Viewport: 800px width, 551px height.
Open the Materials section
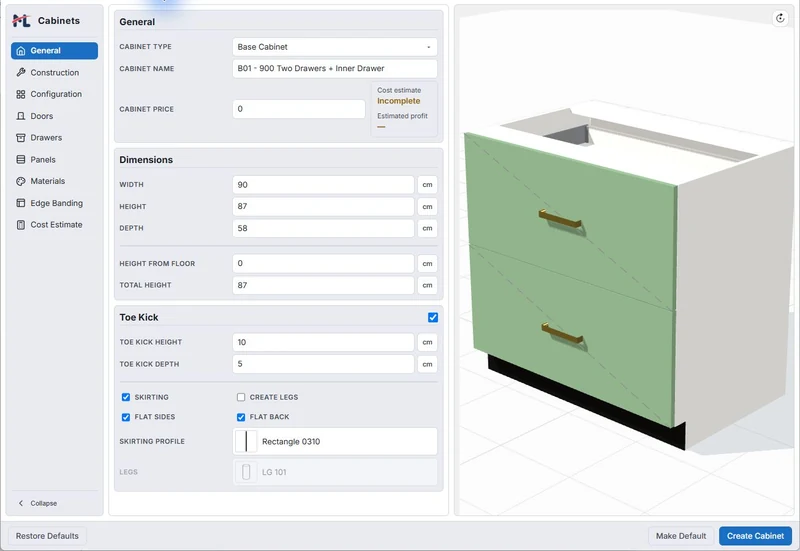(x=54, y=181)
